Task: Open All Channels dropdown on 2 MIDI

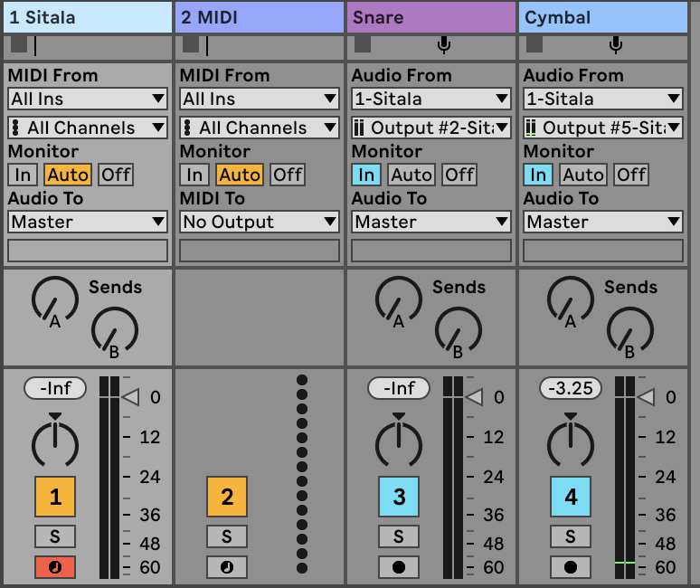Action: point(260,128)
